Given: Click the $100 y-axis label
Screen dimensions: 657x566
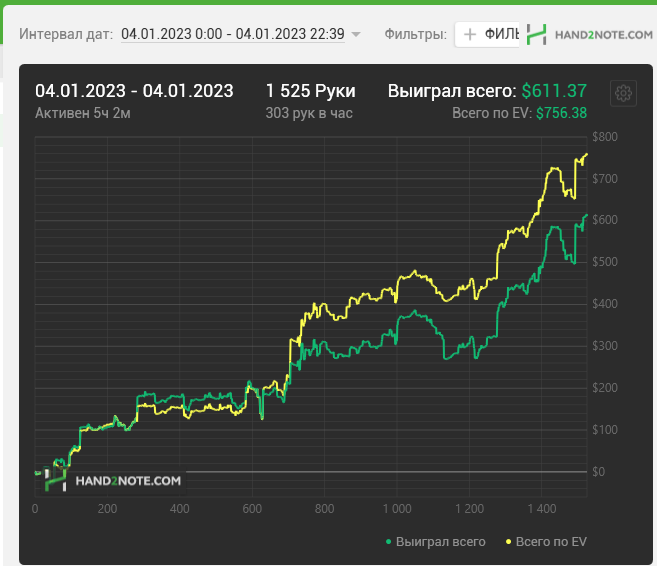Looking at the screenshot, I should tap(605, 429).
